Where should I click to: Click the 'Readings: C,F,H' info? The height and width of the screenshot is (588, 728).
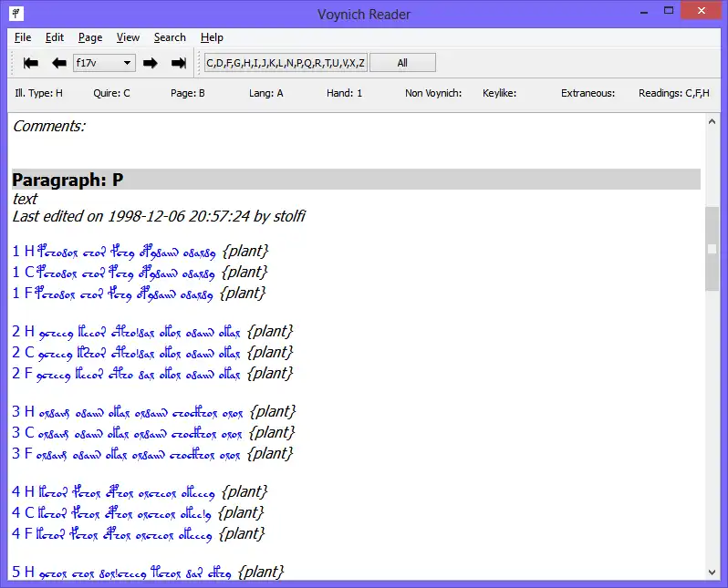pyautogui.click(x=673, y=93)
